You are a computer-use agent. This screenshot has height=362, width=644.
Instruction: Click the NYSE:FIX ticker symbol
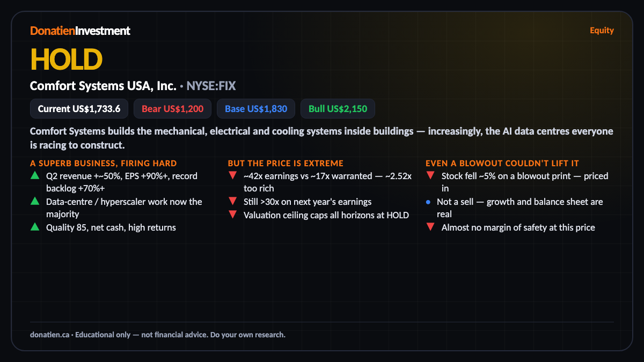point(211,86)
